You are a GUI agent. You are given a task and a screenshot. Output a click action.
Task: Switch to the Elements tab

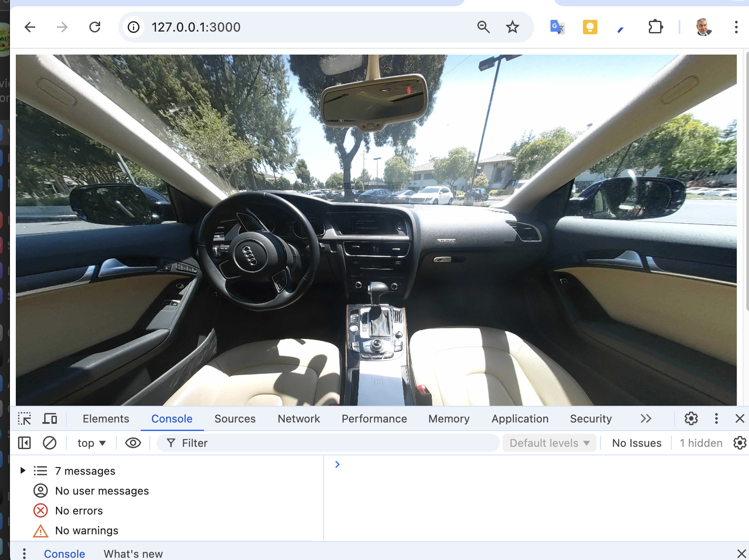pyautogui.click(x=106, y=419)
